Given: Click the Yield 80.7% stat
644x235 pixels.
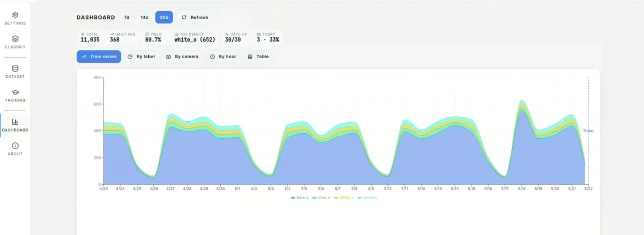Looking at the screenshot, I should [154, 37].
